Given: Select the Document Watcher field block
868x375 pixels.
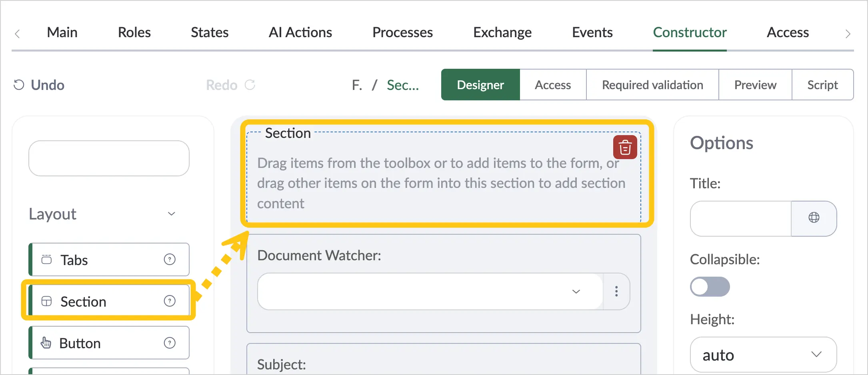Looking at the screenshot, I should [444, 283].
